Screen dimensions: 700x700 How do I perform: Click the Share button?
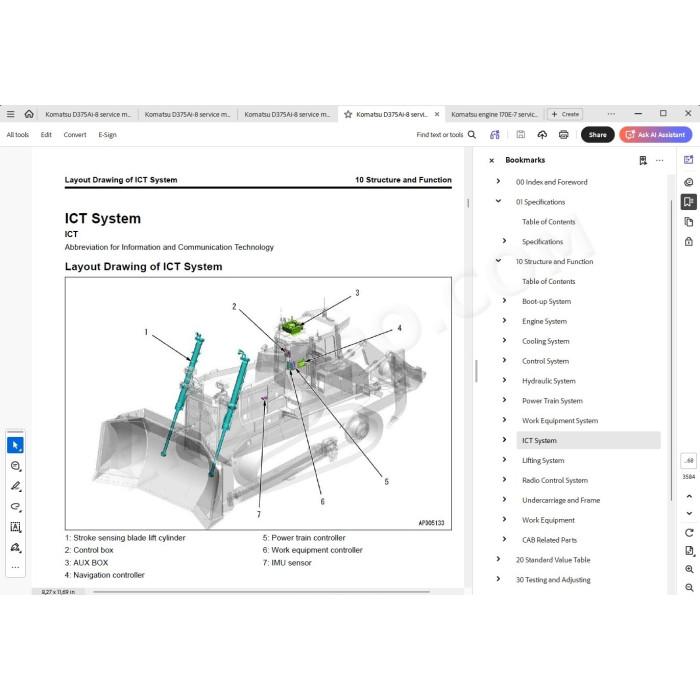click(597, 135)
